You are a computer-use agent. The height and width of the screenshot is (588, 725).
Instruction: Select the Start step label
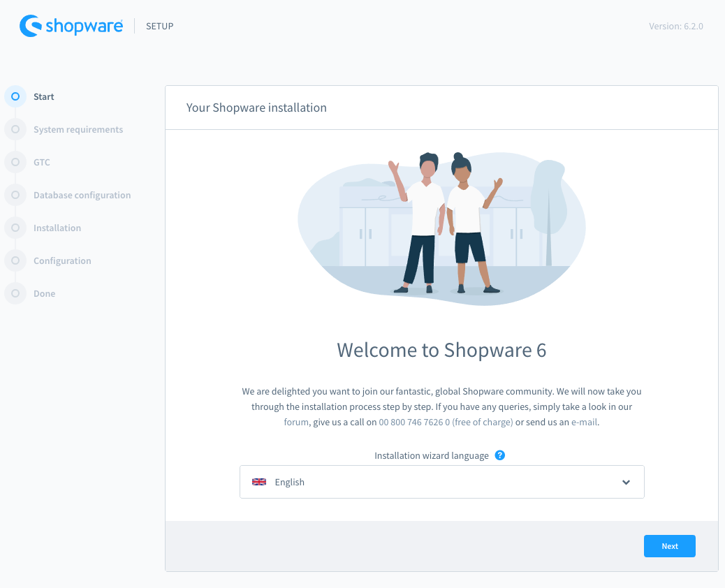(x=43, y=96)
